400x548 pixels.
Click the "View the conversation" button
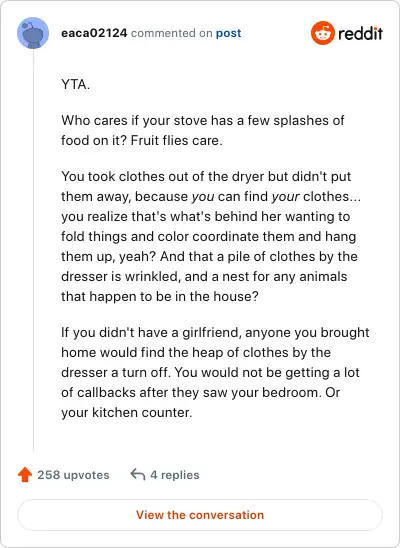pyautogui.click(x=200, y=515)
